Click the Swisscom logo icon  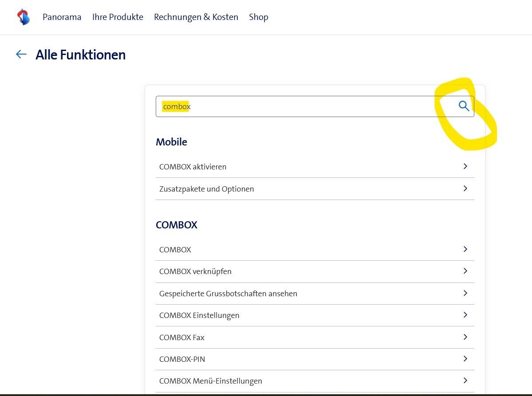[x=23, y=17]
